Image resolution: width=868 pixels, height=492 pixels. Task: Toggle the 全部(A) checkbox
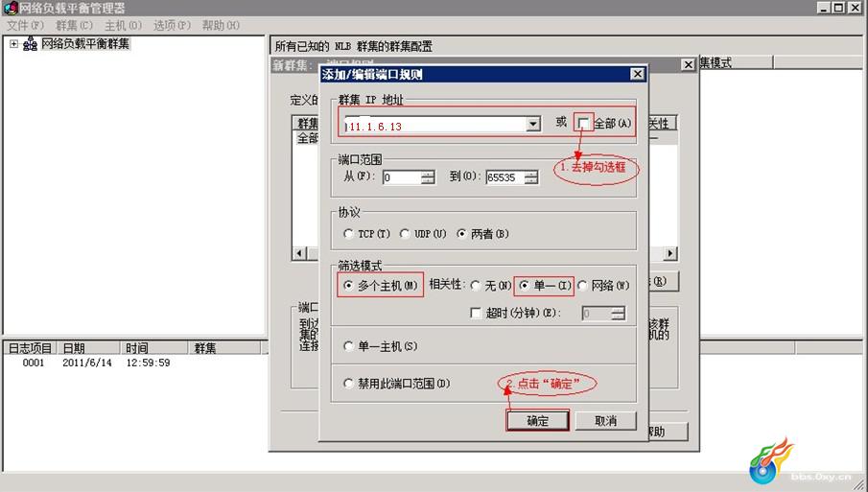583,124
